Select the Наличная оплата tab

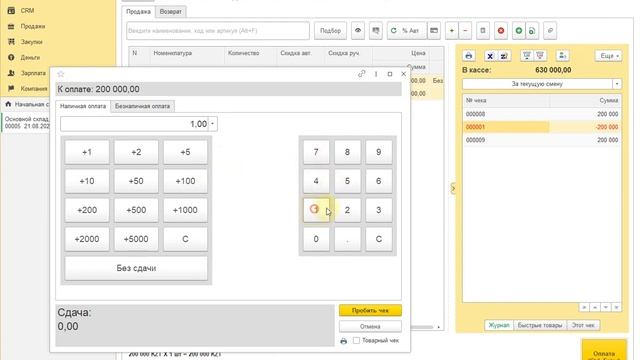(83, 106)
